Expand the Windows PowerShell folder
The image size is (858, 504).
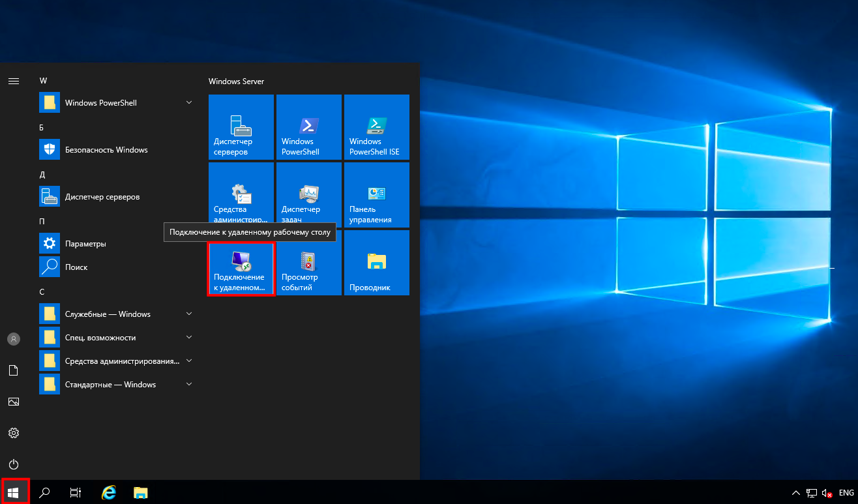(117, 103)
